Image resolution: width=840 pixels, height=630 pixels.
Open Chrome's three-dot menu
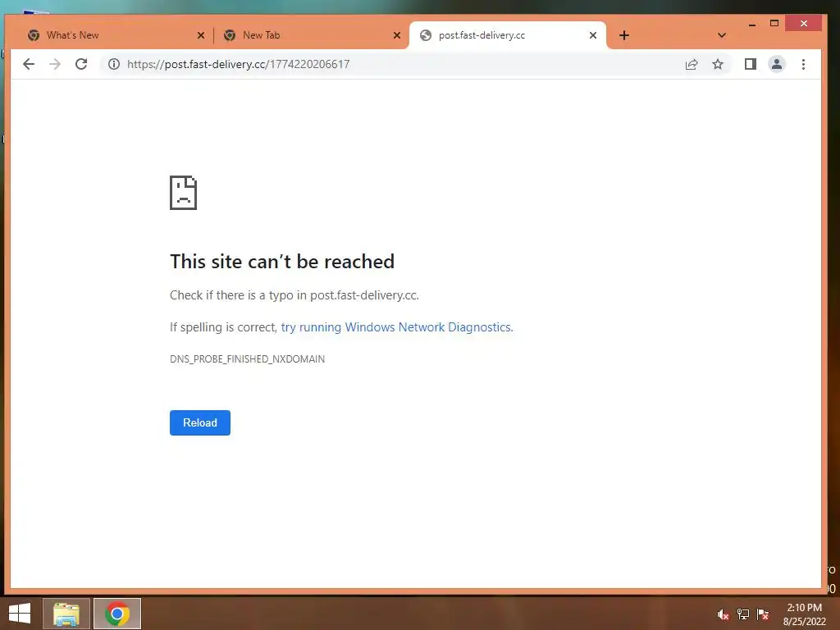click(803, 64)
